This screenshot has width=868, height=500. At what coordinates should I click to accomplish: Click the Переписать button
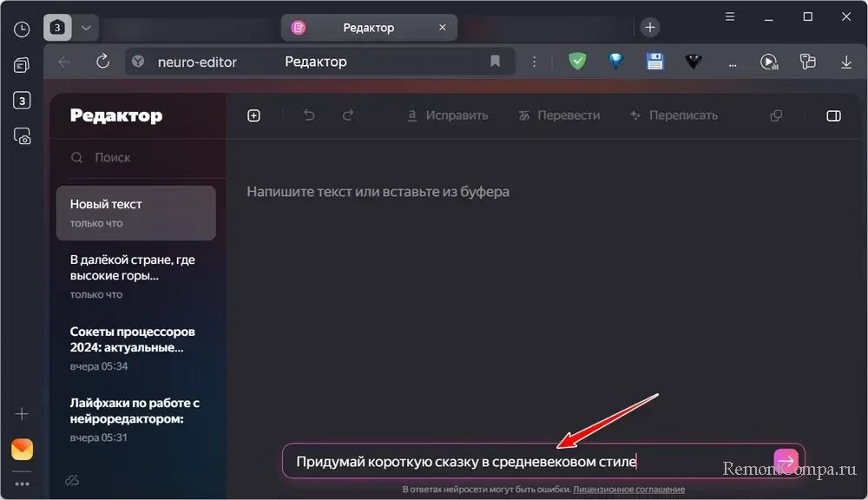[674, 115]
